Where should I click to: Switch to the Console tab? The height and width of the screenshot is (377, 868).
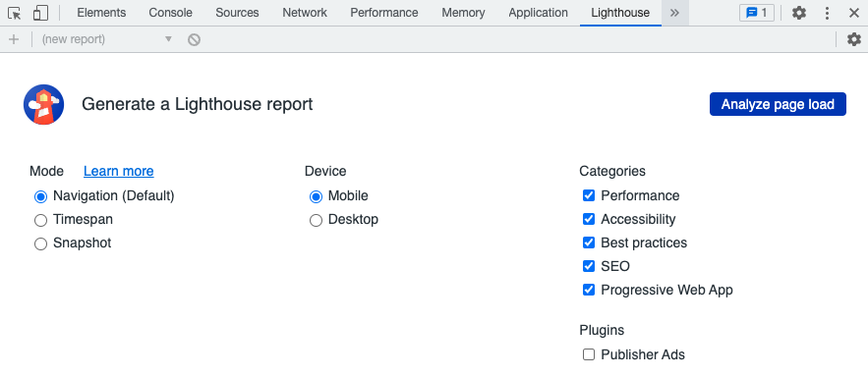click(170, 13)
